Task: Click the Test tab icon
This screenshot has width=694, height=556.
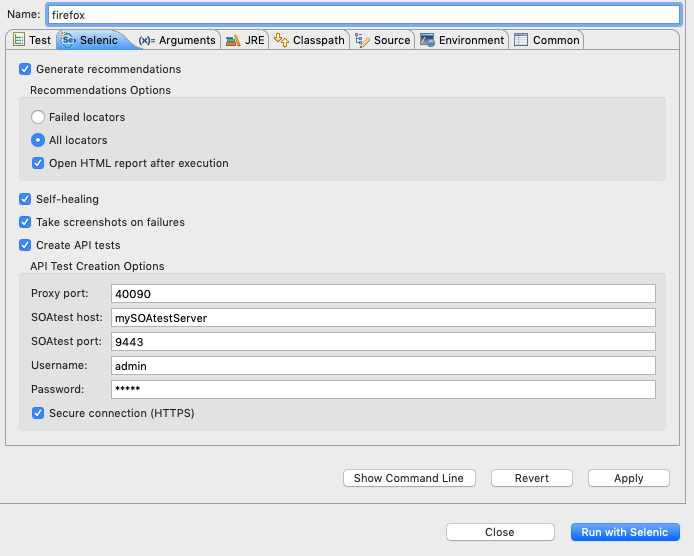Action: coord(19,40)
